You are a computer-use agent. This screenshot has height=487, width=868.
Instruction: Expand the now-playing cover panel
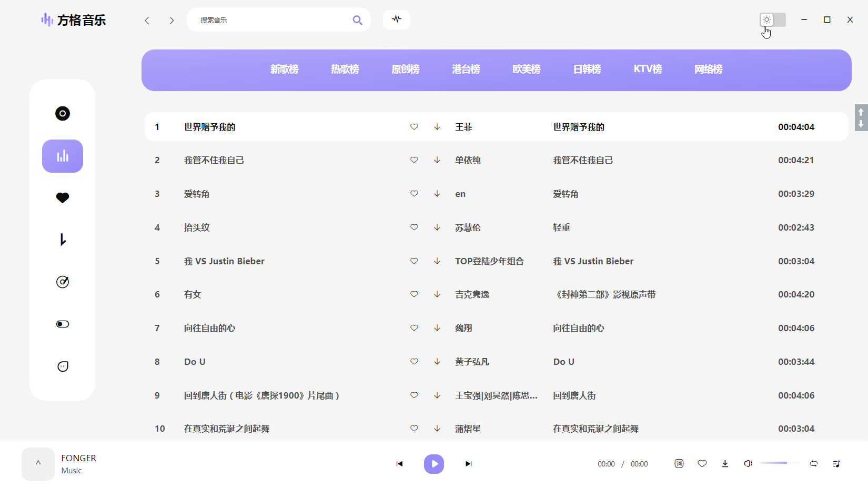tap(38, 464)
